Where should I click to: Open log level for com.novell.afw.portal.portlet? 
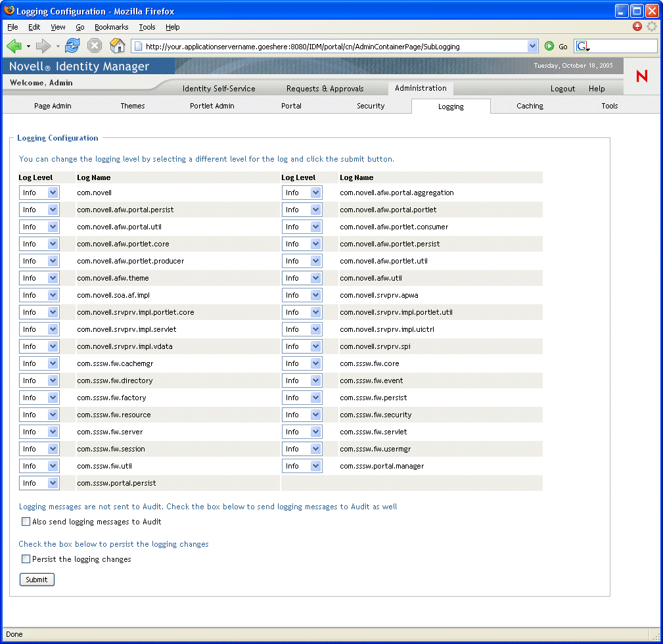click(302, 210)
